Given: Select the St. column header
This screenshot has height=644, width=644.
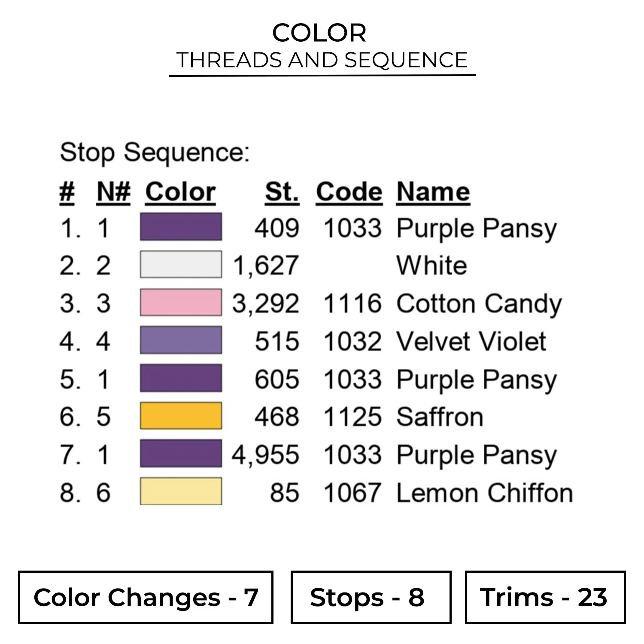Looking at the screenshot, I should coord(282,191).
